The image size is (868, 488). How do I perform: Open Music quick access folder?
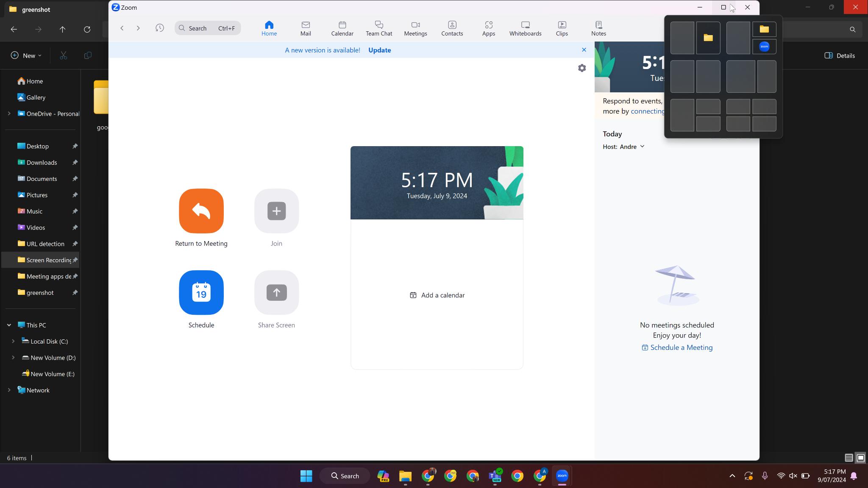pos(34,211)
